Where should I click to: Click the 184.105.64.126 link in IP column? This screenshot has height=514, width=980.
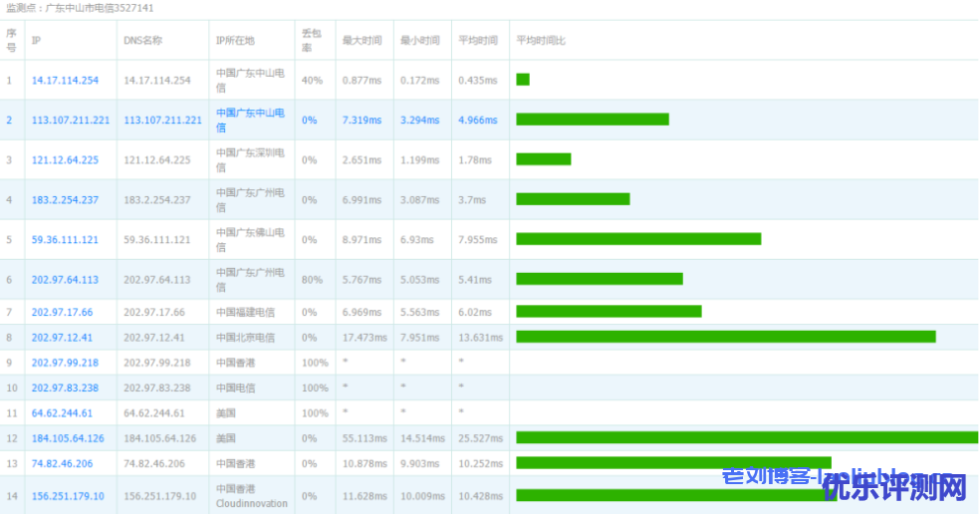point(68,438)
